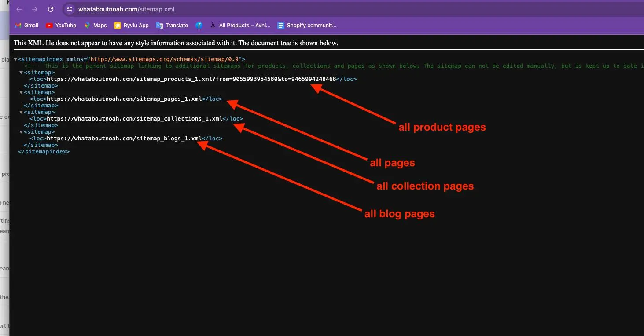Open the Gmail bookmark
The image size is (644, 336).
[x=26, y=26]
